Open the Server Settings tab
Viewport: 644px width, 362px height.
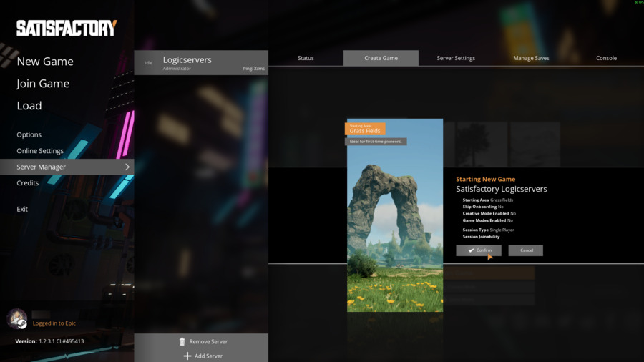456,58
